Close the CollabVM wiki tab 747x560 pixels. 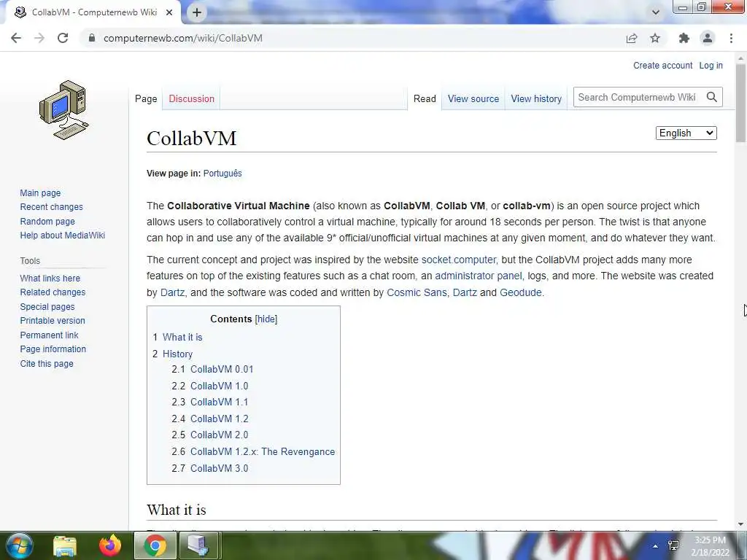tap(169, 12)
